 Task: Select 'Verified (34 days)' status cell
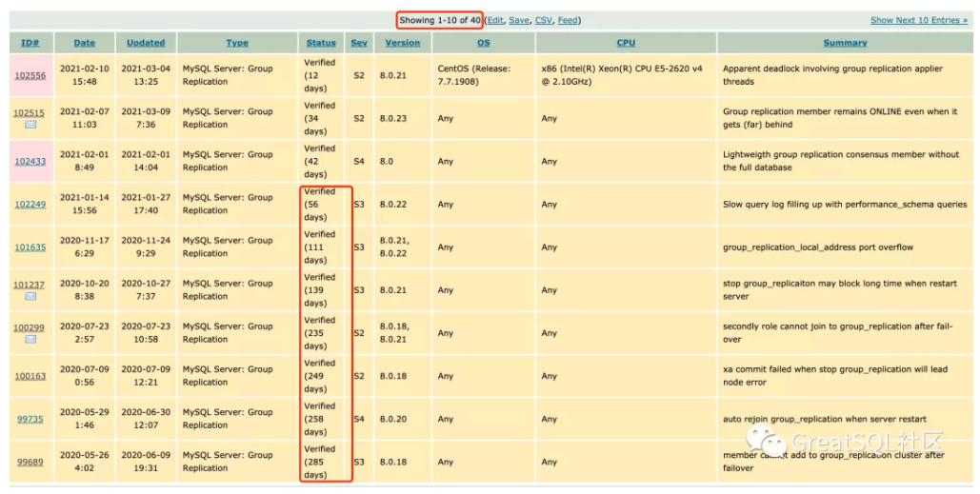[320, 118]
